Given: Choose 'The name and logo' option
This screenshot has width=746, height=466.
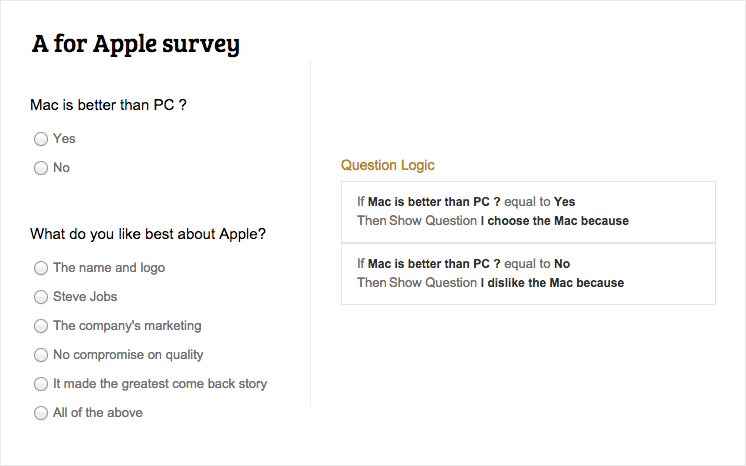Looking at the screenshot, I should pyautogui.click(x=41, y=268).
